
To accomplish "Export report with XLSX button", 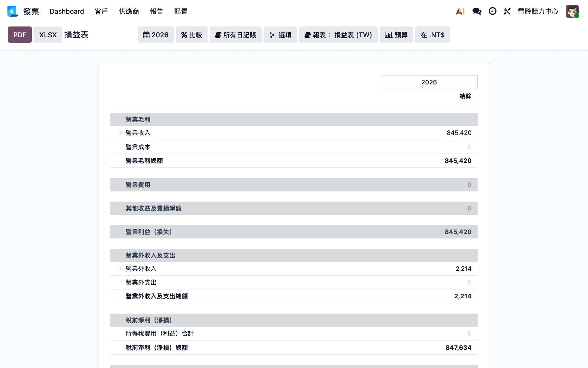I will pyautogui.click(x=48, y=35).
